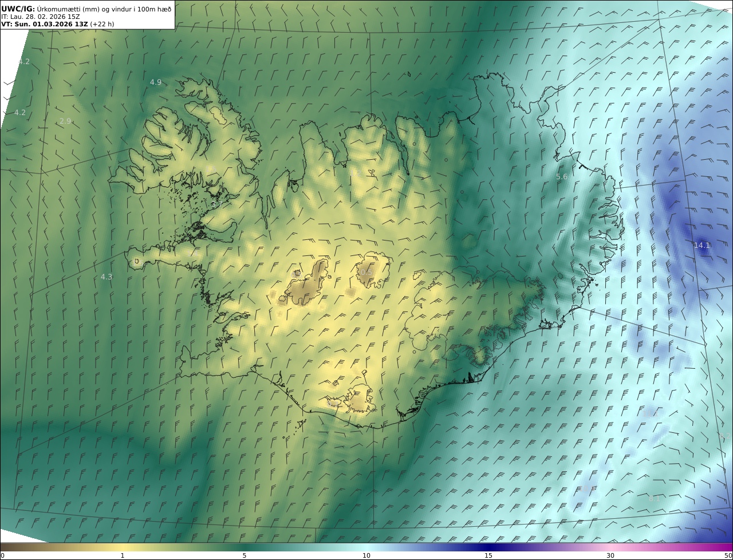The image size is (733, 560).
Task: Click the colorbar tick label 0
Action: tap(2, 555)
